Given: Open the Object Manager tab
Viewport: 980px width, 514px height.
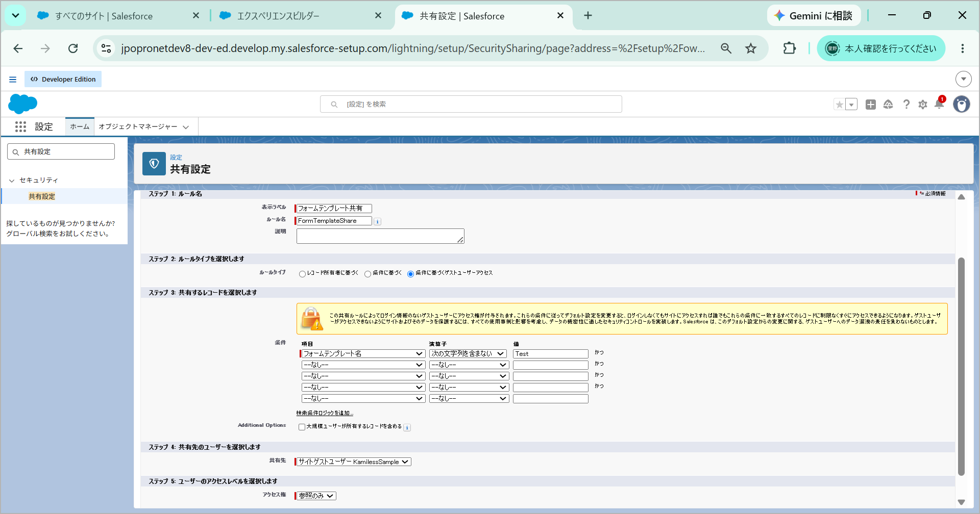Looking at the screenshot, I should (143, 126).
